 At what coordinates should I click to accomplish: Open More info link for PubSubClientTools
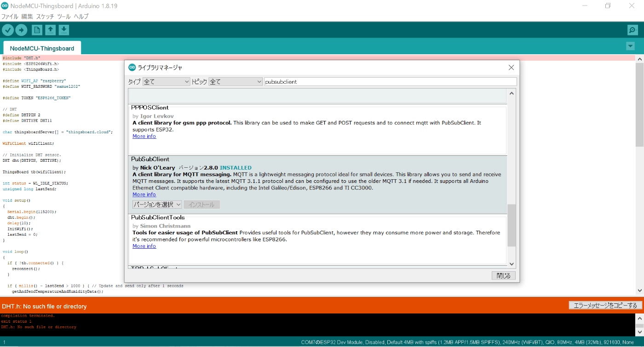click(144, 246)
